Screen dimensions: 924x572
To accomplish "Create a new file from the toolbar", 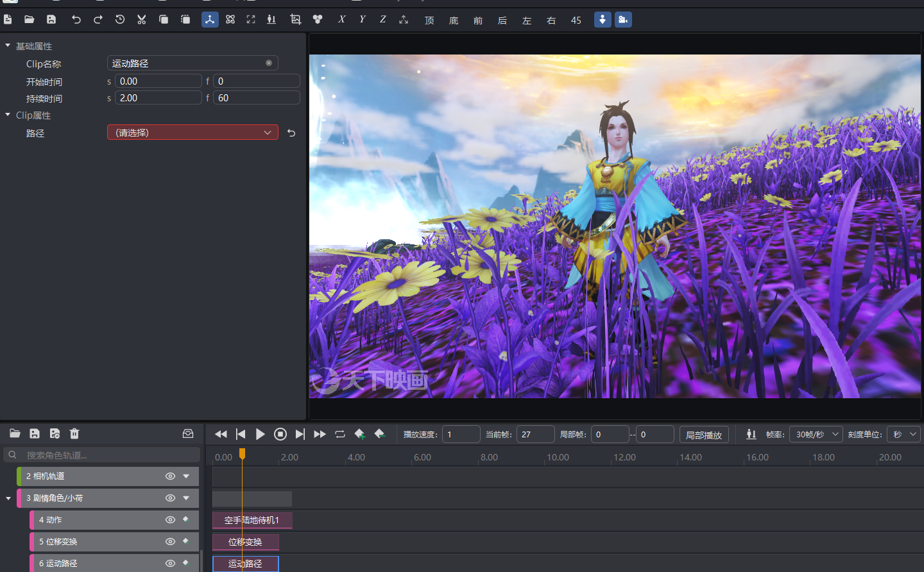I will coord(8,20).
